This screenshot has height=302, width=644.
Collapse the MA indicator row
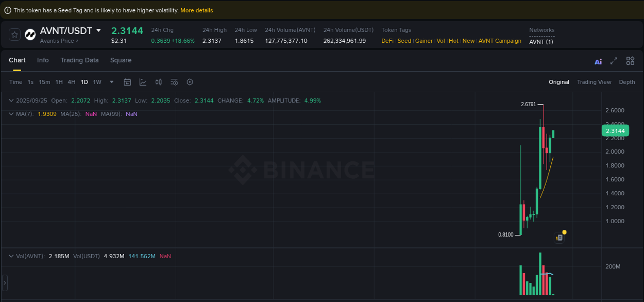(11, 114)
